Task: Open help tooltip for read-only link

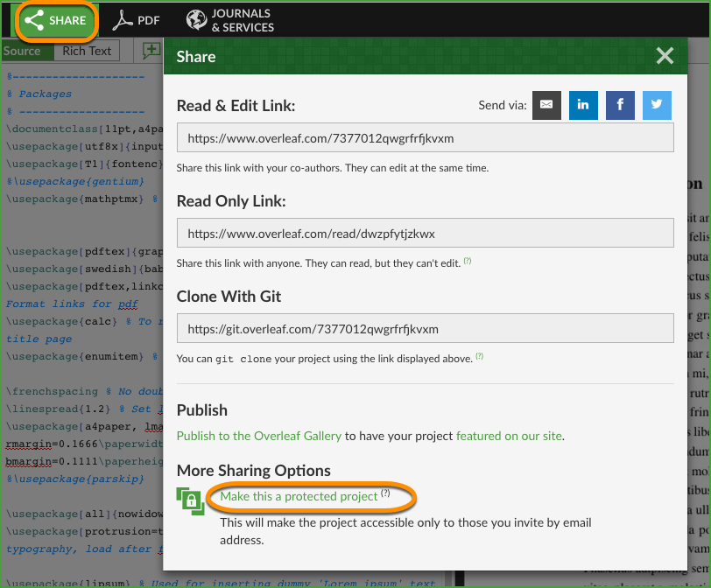Action: pos(468,261)
